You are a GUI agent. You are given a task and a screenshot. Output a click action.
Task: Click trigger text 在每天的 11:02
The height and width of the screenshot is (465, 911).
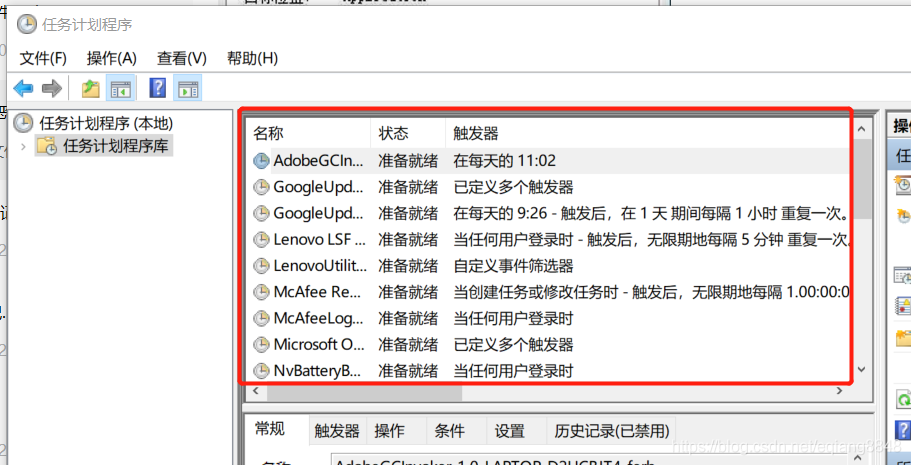click(x=504, y=160)
